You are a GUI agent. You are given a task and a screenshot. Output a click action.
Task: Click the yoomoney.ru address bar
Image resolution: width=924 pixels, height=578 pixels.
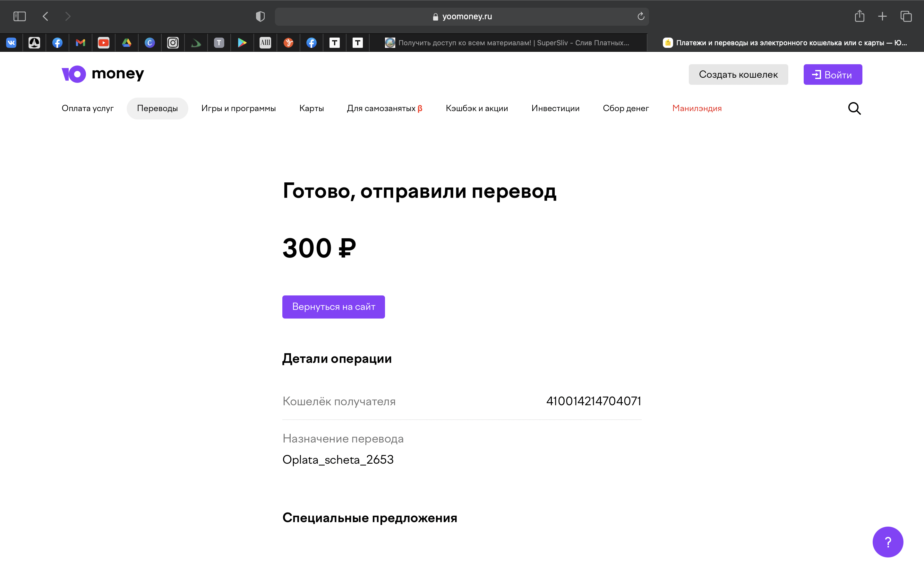pos(462,16)
